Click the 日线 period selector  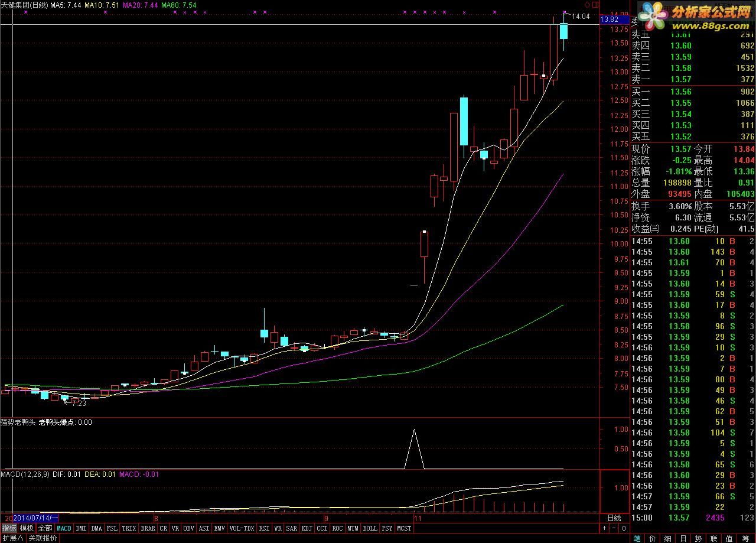(614, 518)
